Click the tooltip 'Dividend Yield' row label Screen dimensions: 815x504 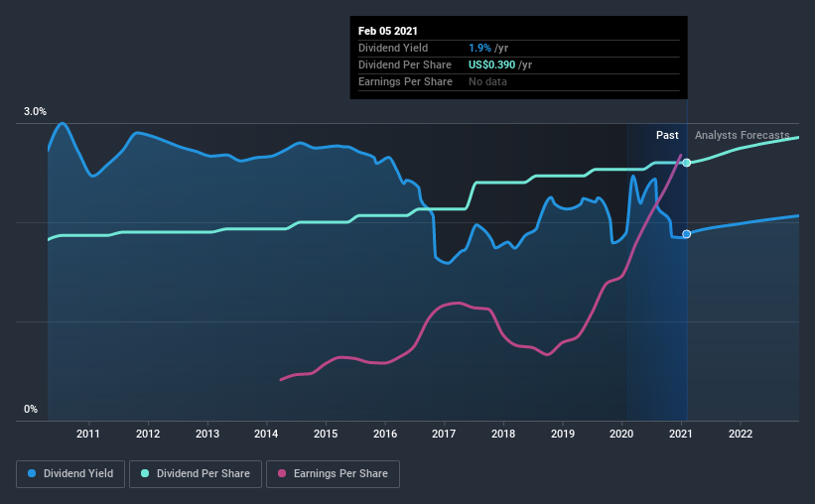(x=393, y=48)
